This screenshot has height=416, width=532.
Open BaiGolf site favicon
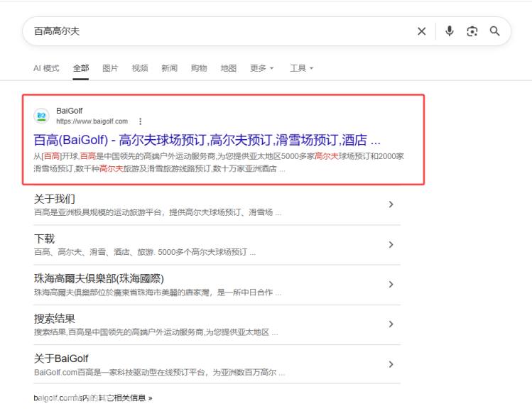41,116
